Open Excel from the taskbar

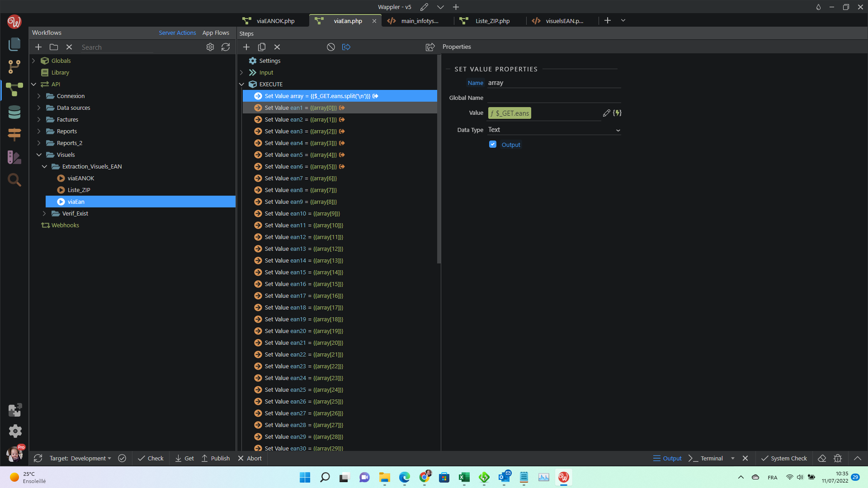point(464,477)
